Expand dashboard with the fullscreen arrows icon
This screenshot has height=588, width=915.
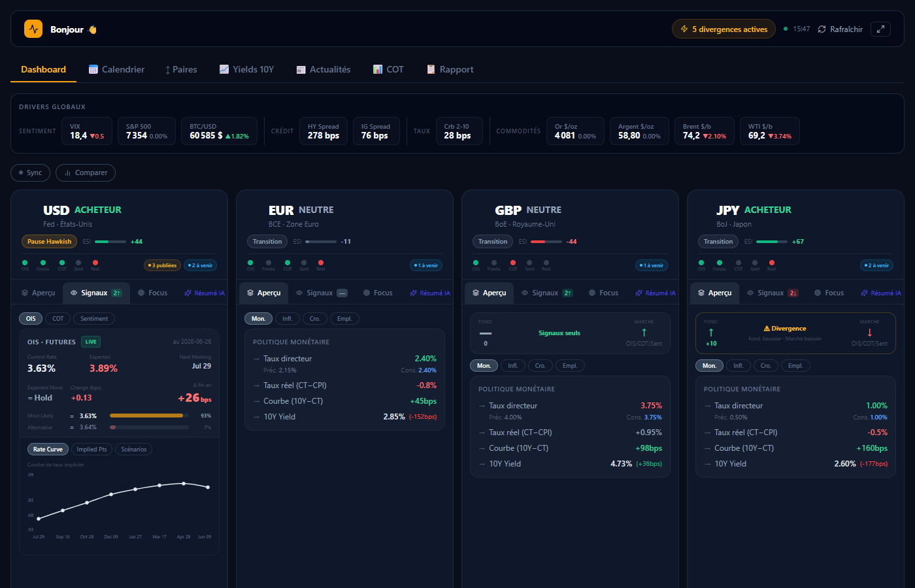coord(880,29)
